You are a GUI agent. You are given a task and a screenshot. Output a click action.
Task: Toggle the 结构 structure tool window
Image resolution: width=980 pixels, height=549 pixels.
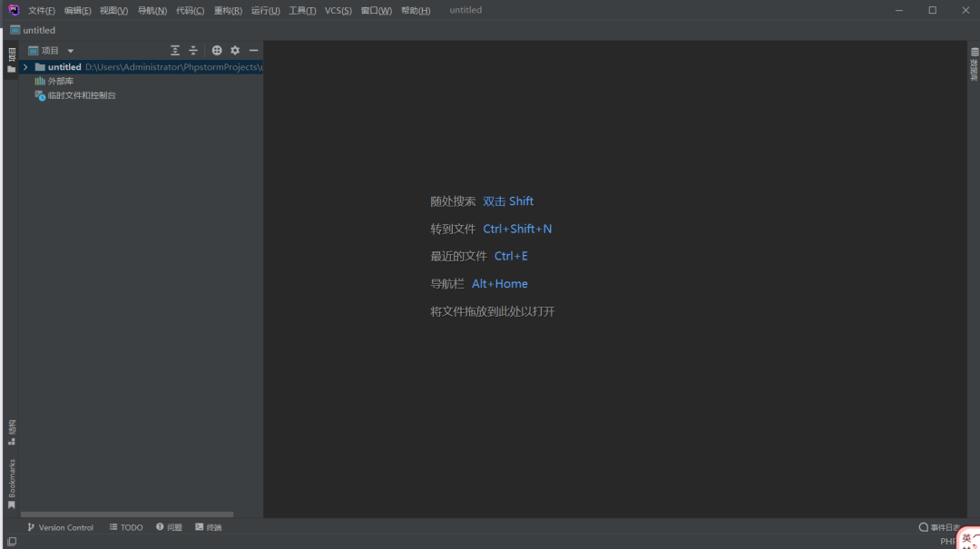point(11,432)
